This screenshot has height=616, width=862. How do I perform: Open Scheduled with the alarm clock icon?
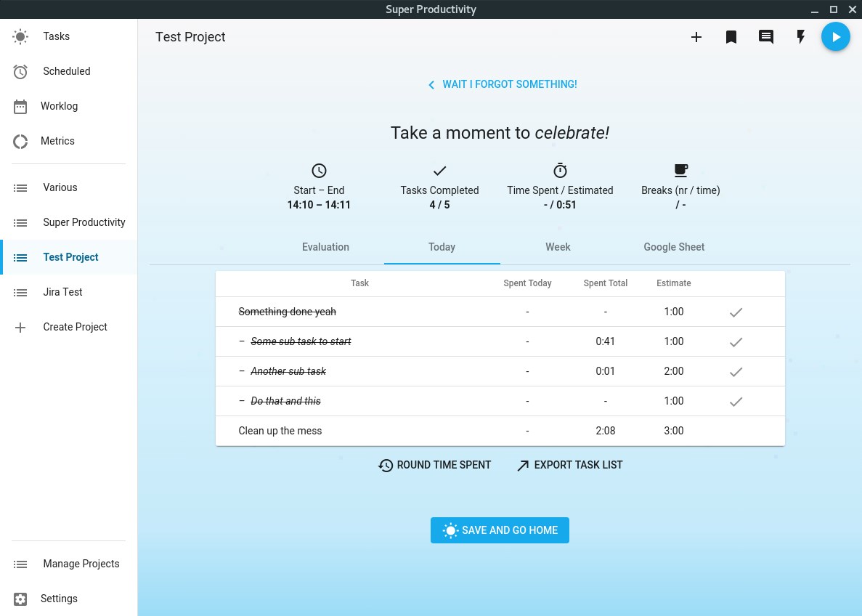click(20, 71)
